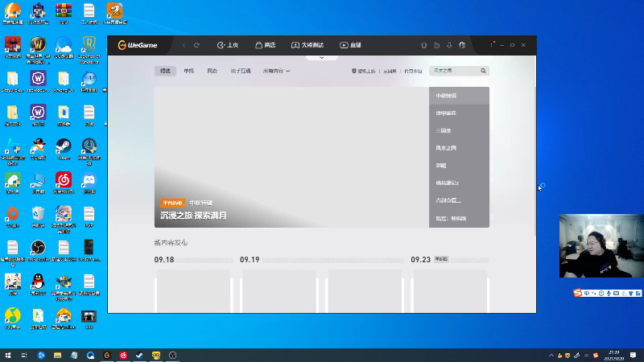Image resolution: width=644 pixels, height=362 pixels.
Task: Click the 09.23 release date marker
Action: point(420,260)
